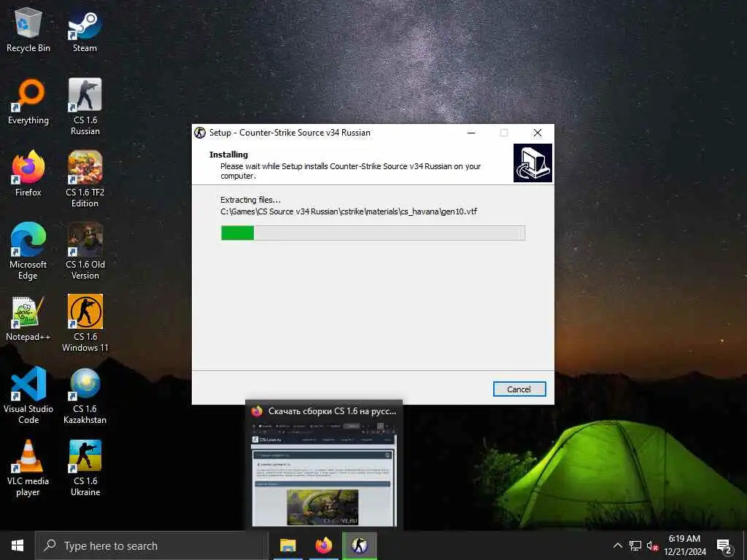Screen dimensions: 747x560
Task: Select the Visual Studio Code desktop icon
Action: [28, 395]
